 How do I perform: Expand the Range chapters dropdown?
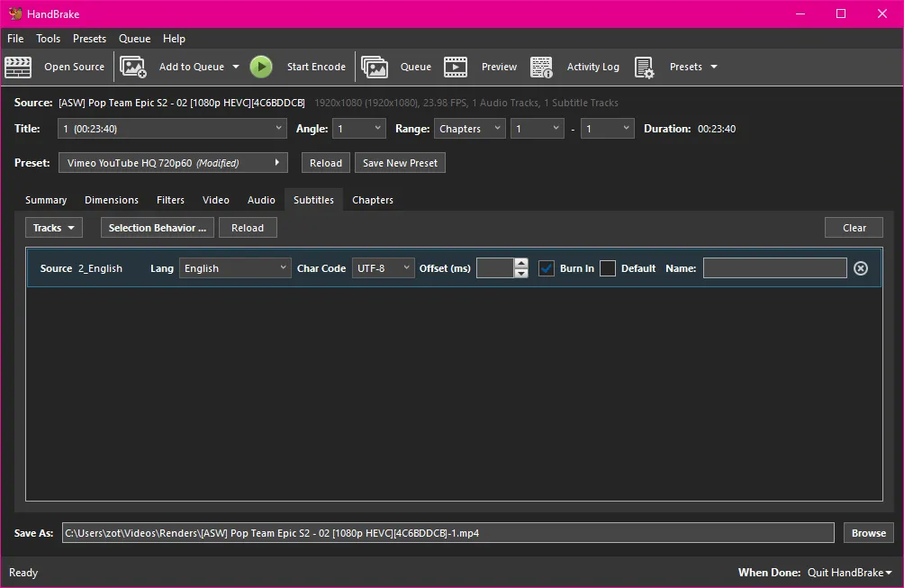click(x=468, y=128)
